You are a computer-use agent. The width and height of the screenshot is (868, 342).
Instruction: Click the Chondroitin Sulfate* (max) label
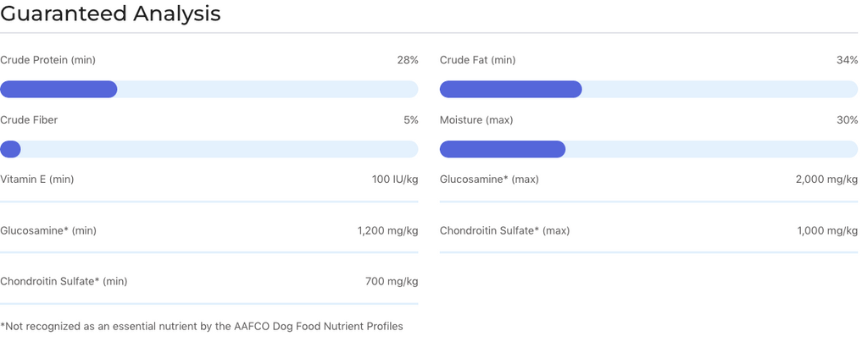tap(504, 230)
